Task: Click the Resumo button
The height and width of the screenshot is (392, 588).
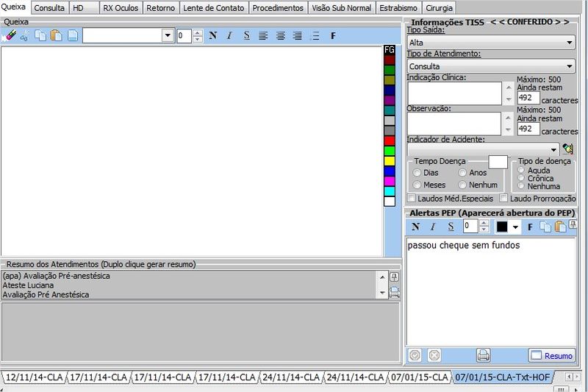Action: click(551, 356)
